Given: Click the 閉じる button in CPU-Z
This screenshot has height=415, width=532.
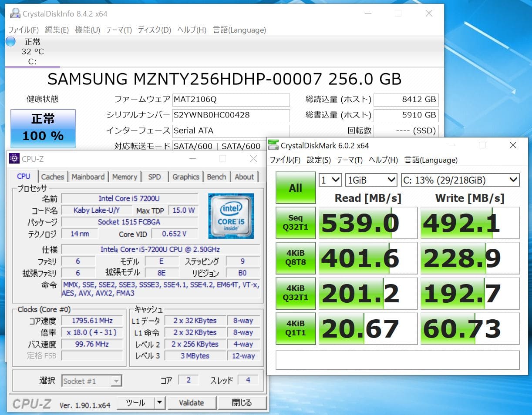Looking at the screenshot, I should click(x=242, y=403).
